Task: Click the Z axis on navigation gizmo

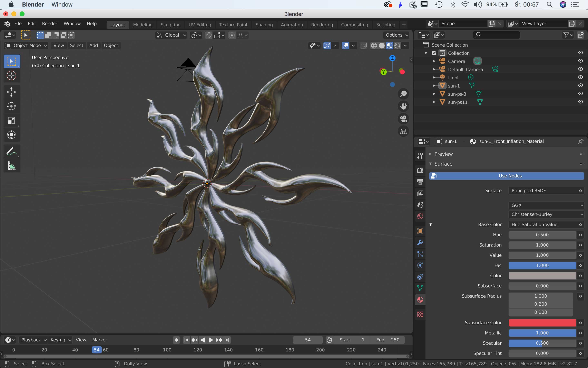Action: pyautogui.click(x=392, y=58)
